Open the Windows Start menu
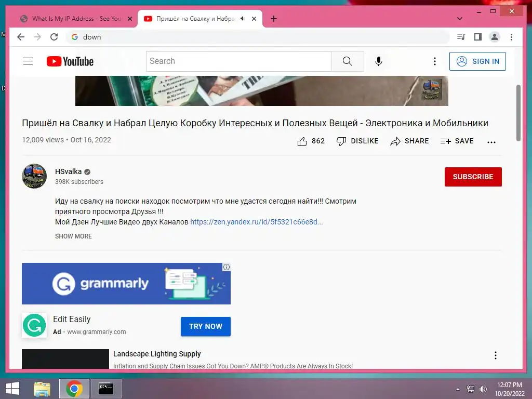Image resolution: width=532 pixels, height=399 pixels. [12, 389]
